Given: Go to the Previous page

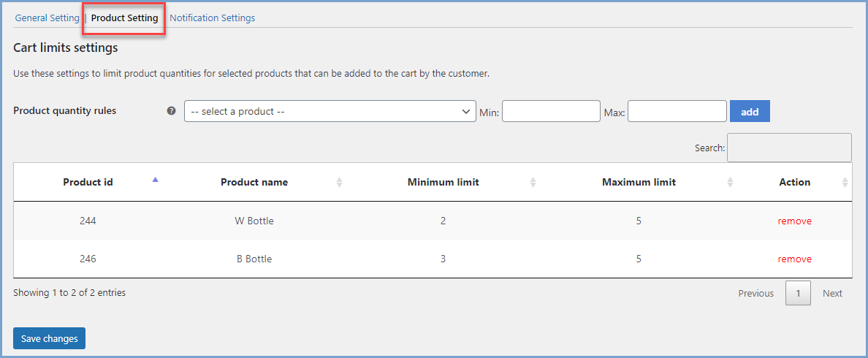Looking at the screenshot, I should (x=755, y=293).
